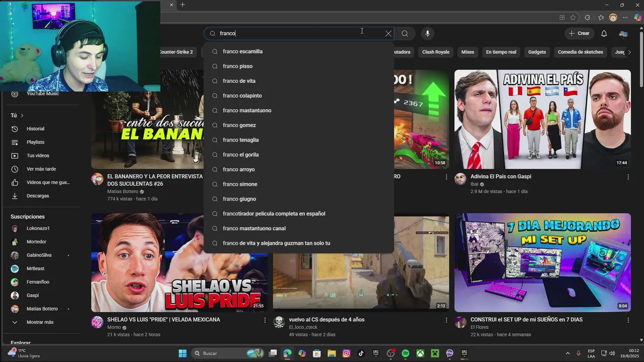Image resolution: width=644 pixels, height=362 pixels.
Task: Click the Crear button
Action: pyautogui.click(x=579, y=34)
